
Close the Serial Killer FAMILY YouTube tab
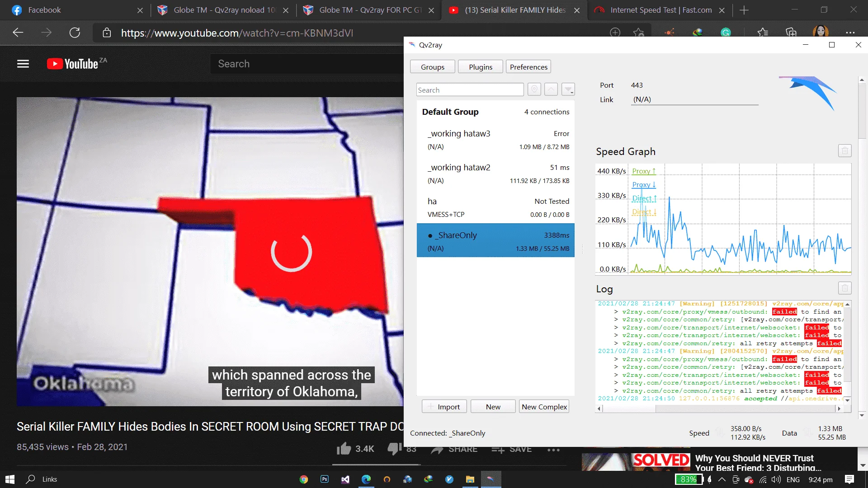[577, 10]
